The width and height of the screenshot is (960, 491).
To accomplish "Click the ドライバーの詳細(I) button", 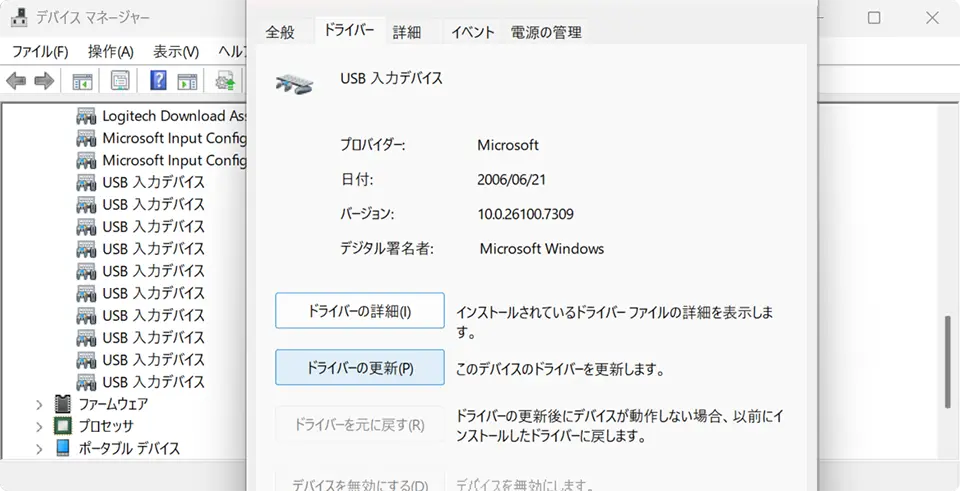I will [359, 311].
